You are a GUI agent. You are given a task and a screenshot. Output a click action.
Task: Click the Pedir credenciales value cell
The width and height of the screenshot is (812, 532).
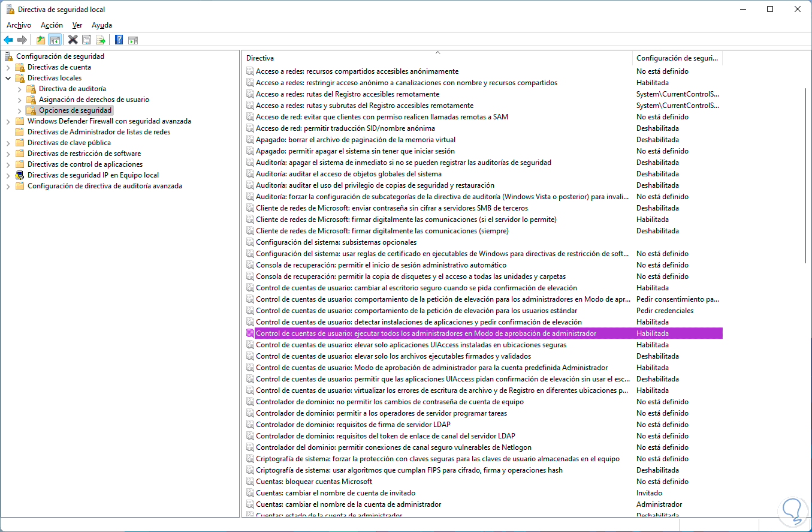(x=665, y=311)
